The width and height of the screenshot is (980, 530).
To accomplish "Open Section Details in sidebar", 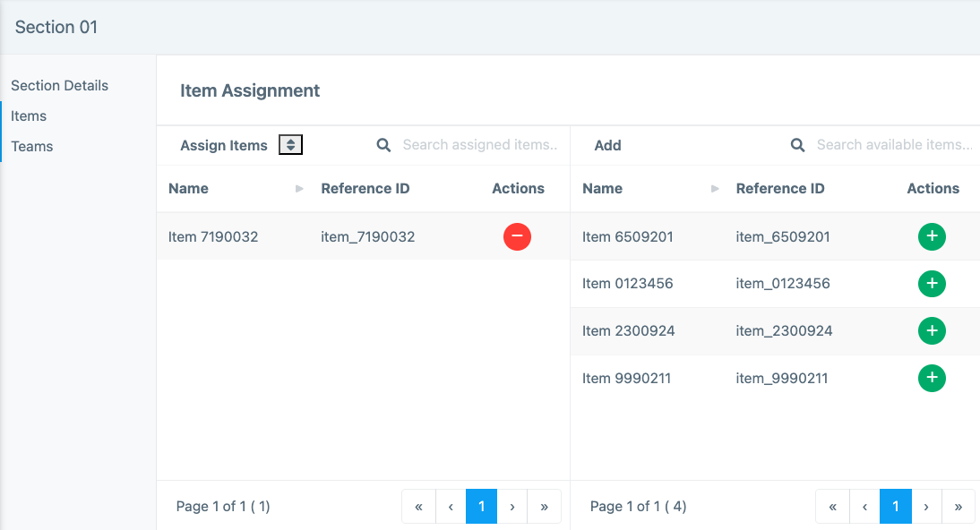I will [x=59, y=86].
